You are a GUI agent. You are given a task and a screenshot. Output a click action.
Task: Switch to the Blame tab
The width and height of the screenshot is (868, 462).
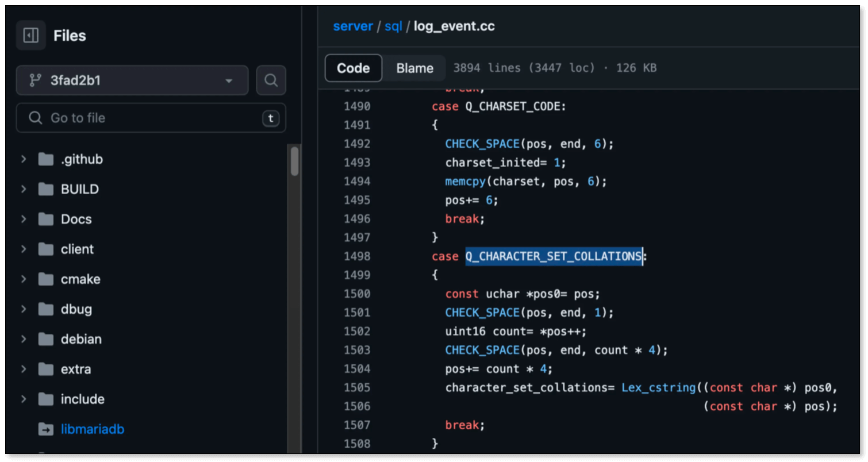(414, 68)
